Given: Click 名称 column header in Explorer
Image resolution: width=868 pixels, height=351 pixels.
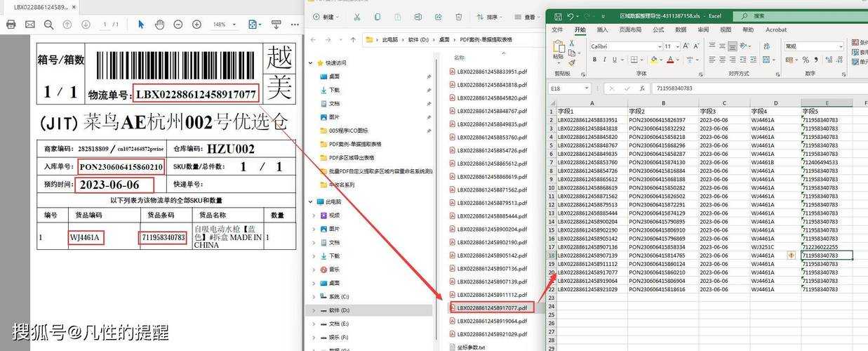Looking at the screenshot, I should click(460, 58).
